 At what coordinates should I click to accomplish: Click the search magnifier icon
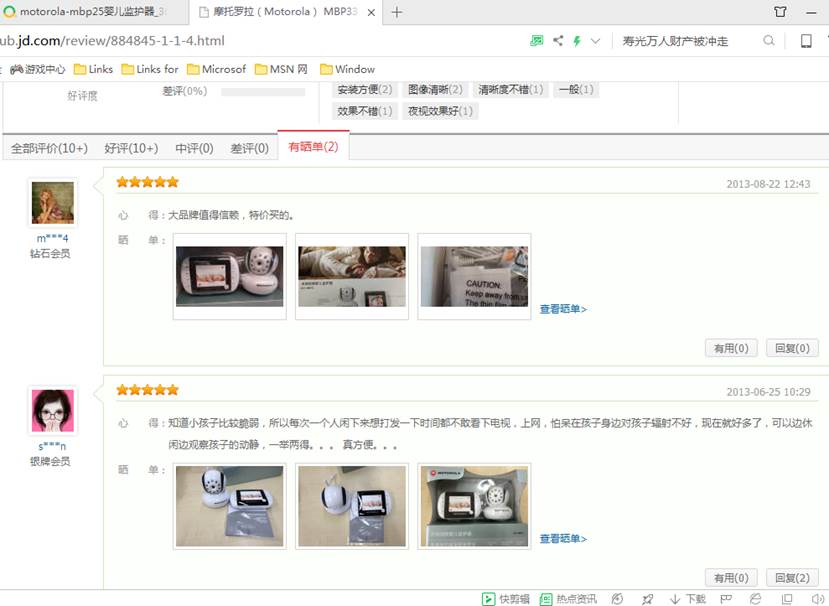769,41
